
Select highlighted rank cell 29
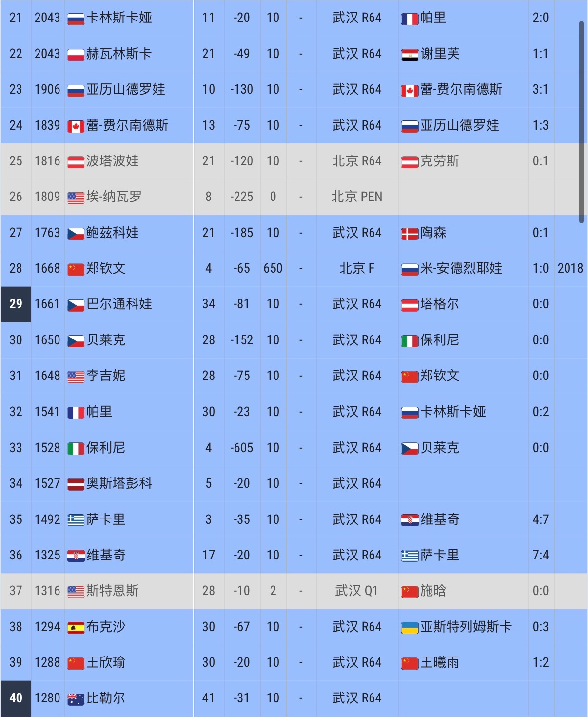16,304
